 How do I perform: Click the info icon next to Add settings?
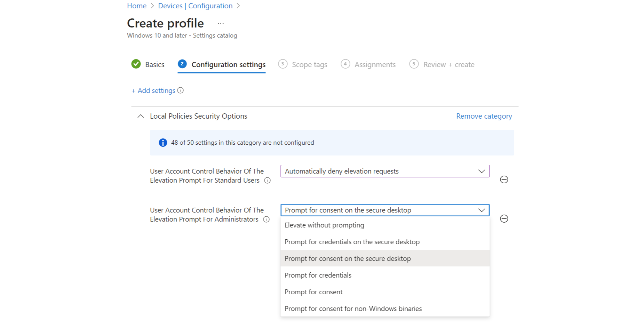click(x=180, y=90)
